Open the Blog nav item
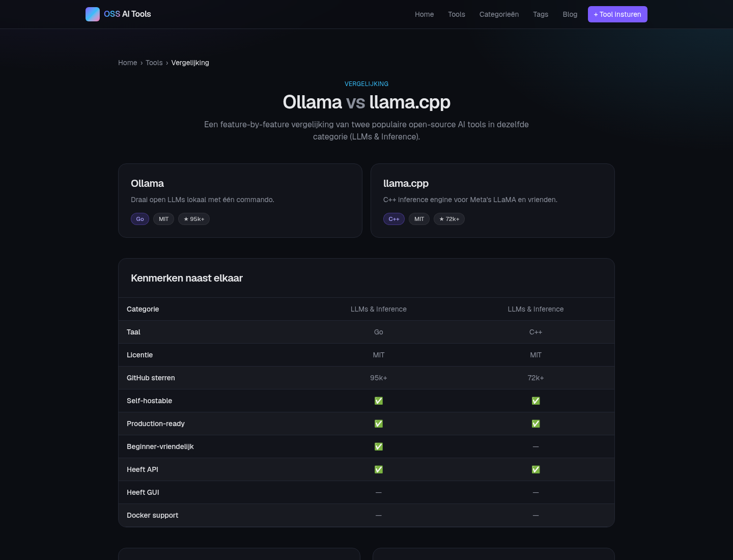The width and height of the screenshot is (733, 560). coord(570,14)
